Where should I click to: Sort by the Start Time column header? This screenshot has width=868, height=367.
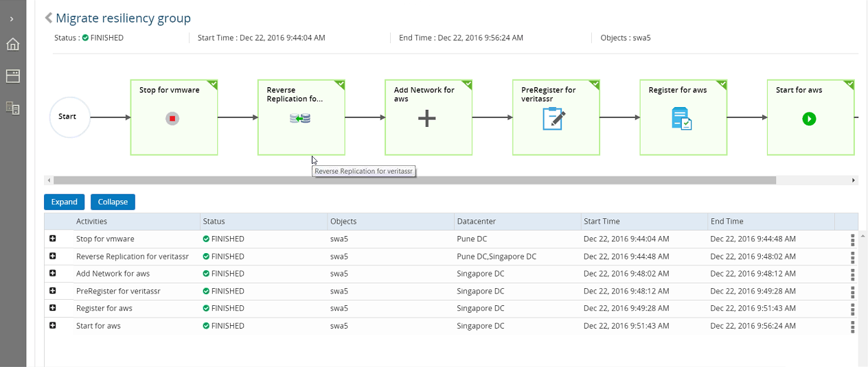pyautogui.click(x=602, y=222)
